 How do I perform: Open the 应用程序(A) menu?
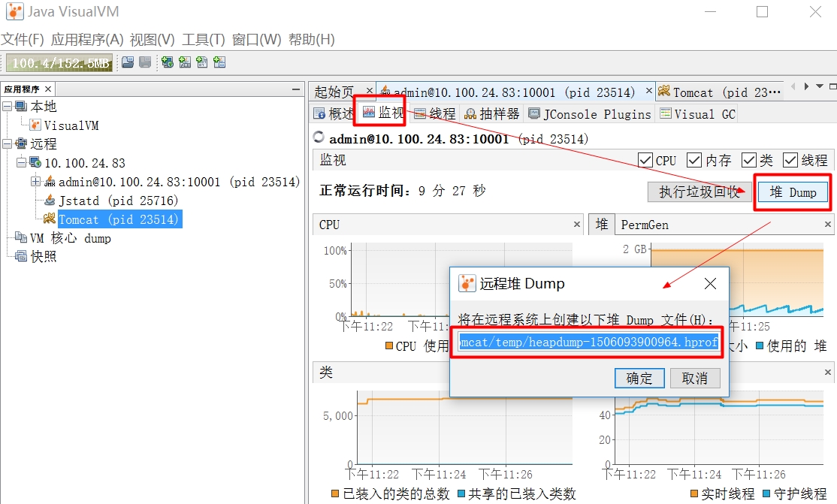tap(87, 40)
